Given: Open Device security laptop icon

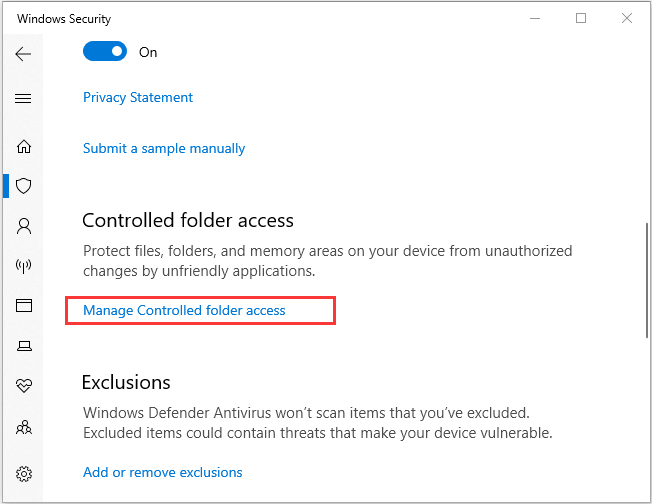Looking at the screenshot, I should [24, 346].
